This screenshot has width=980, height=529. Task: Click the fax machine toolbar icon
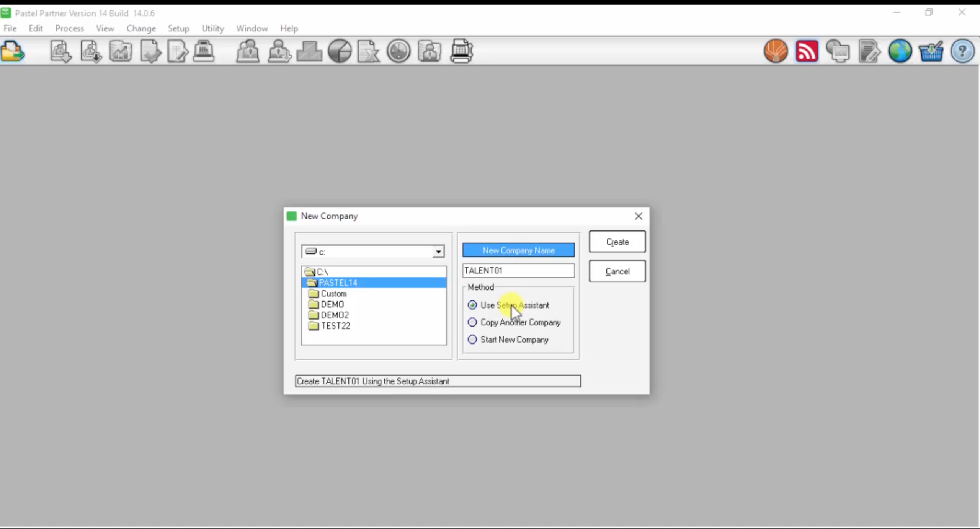pos(461,51)
